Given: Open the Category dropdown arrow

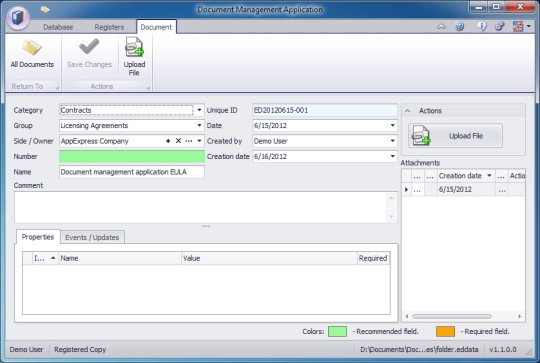Looking at the screenshot, I should (199, 110).
